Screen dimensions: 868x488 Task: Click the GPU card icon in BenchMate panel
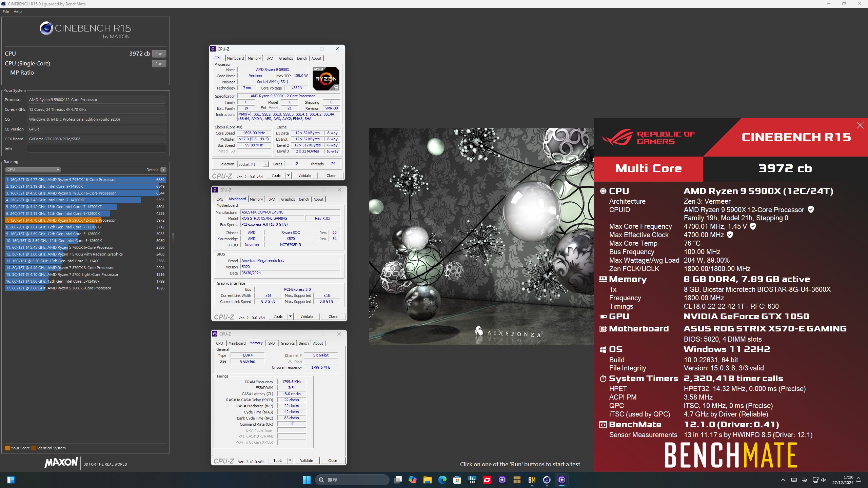pos(603,317)
